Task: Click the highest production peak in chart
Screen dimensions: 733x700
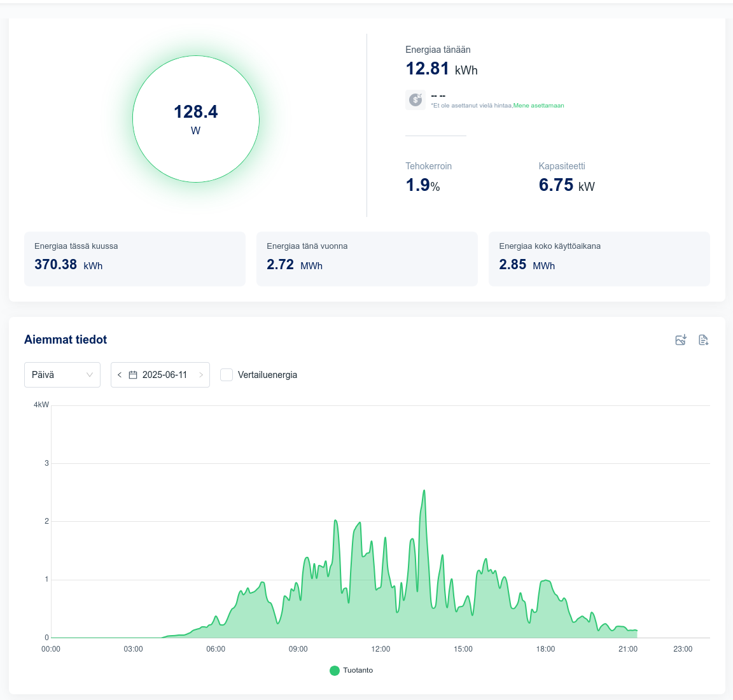Action: (424, 491)
